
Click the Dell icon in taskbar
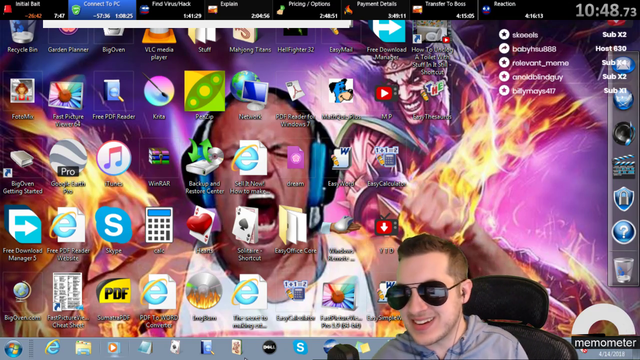pyautogui.click(x=269, y=347)
